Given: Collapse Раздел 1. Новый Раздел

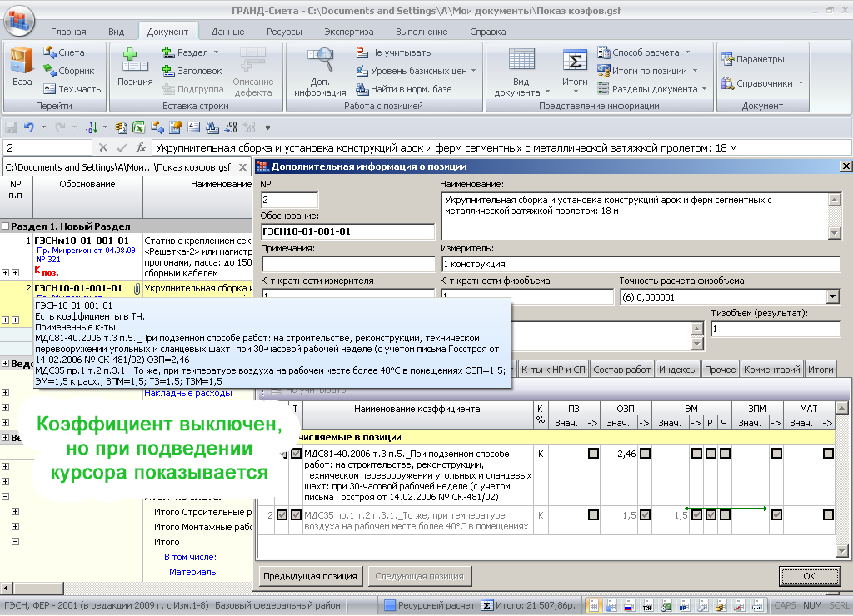Looking at the screenshot, I should pyautogui.click(x=5, y=226).
